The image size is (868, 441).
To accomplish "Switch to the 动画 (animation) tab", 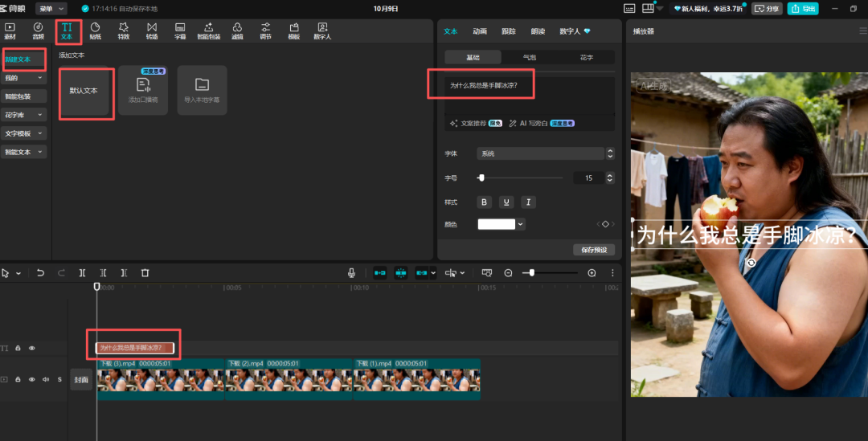I will click(x=479, y=31).
